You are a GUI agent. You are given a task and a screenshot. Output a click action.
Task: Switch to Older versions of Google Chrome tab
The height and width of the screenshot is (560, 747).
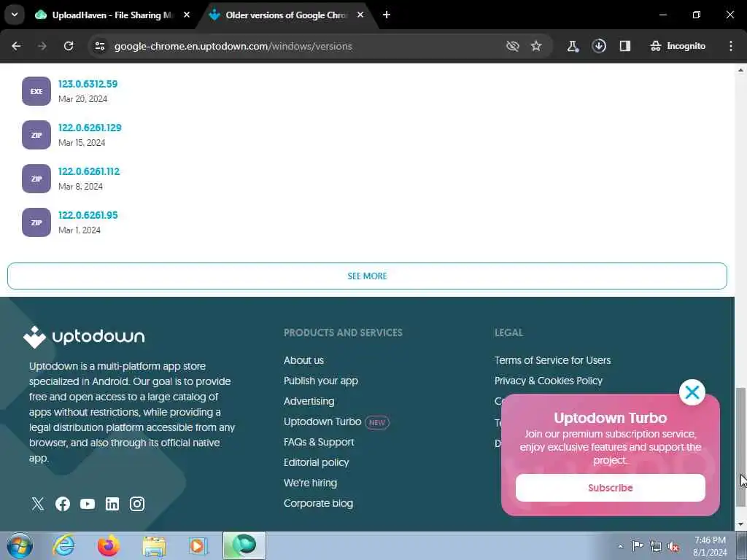click(286, 15)
